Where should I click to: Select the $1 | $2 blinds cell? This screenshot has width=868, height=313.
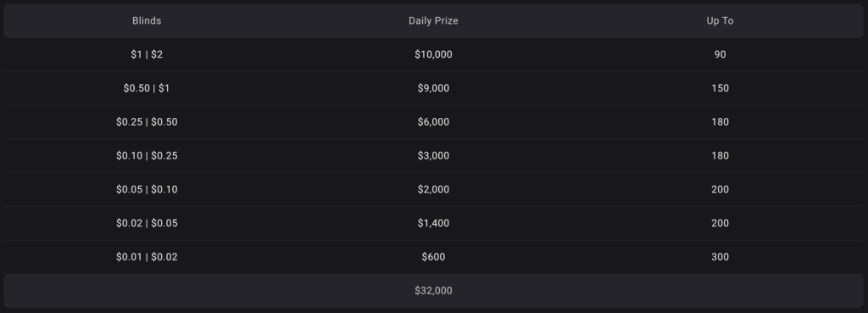147,54
